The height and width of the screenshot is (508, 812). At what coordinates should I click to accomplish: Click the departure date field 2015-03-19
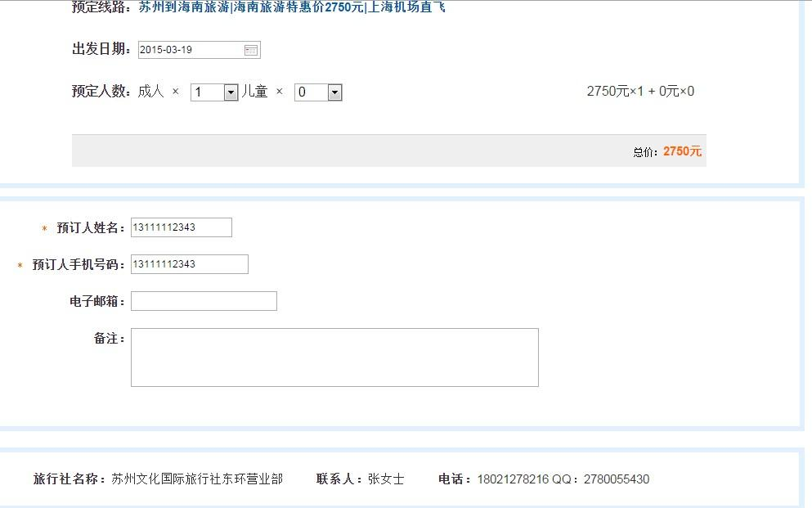pyautogui.click(x=200, y=50)
